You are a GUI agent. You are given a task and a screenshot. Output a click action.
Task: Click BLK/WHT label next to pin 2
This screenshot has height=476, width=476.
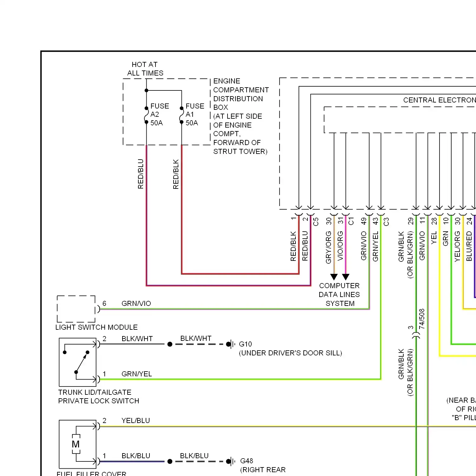point(137,339)
